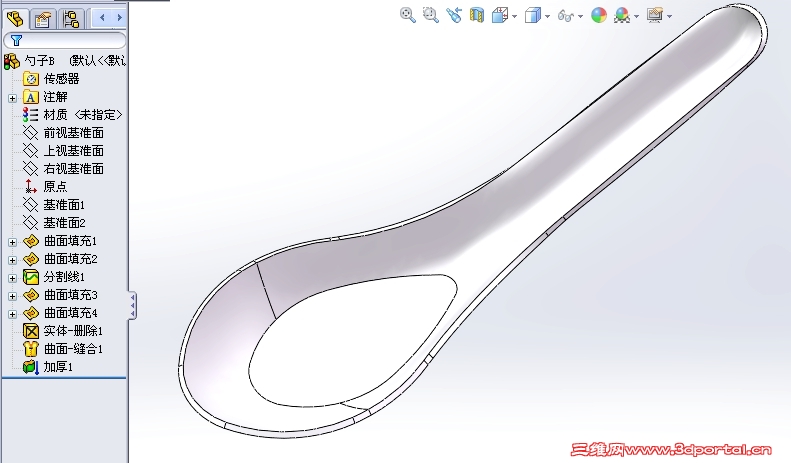Select the 分割线1 split line feature

click(x=64, y=277)
